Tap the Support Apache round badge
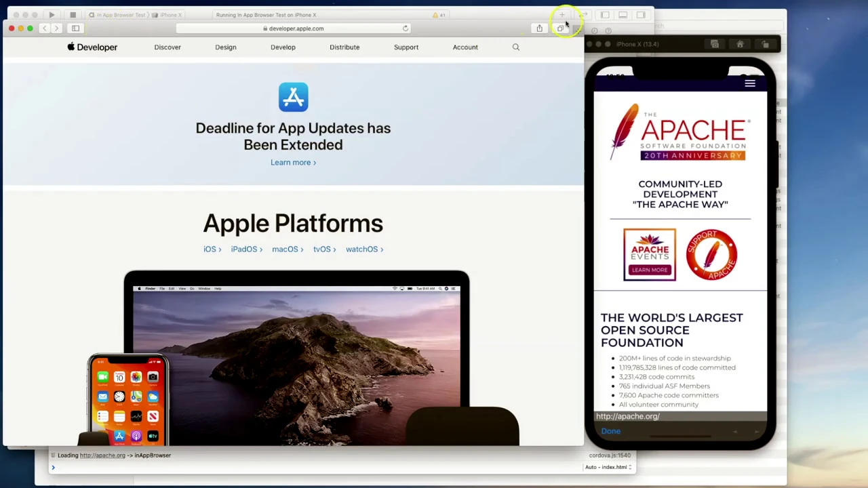868x488 pixels. click(x=711, y=254)
